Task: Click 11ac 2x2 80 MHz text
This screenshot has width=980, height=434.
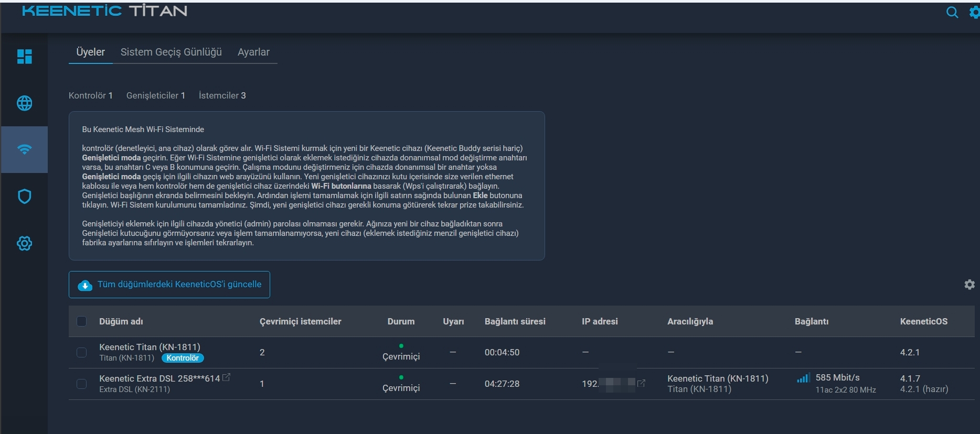Action: (846, 389)
